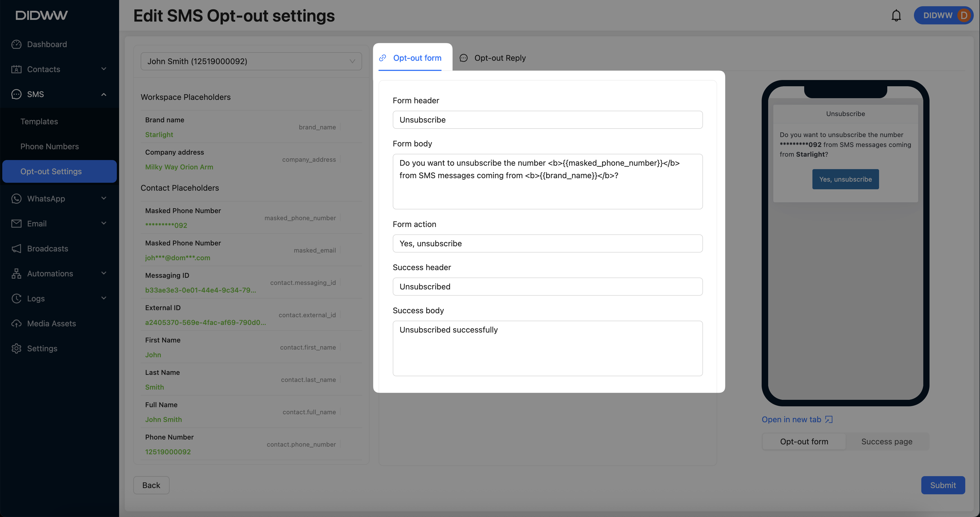
Task: Switch preview to Opt-out form
Action: (804, 442)
